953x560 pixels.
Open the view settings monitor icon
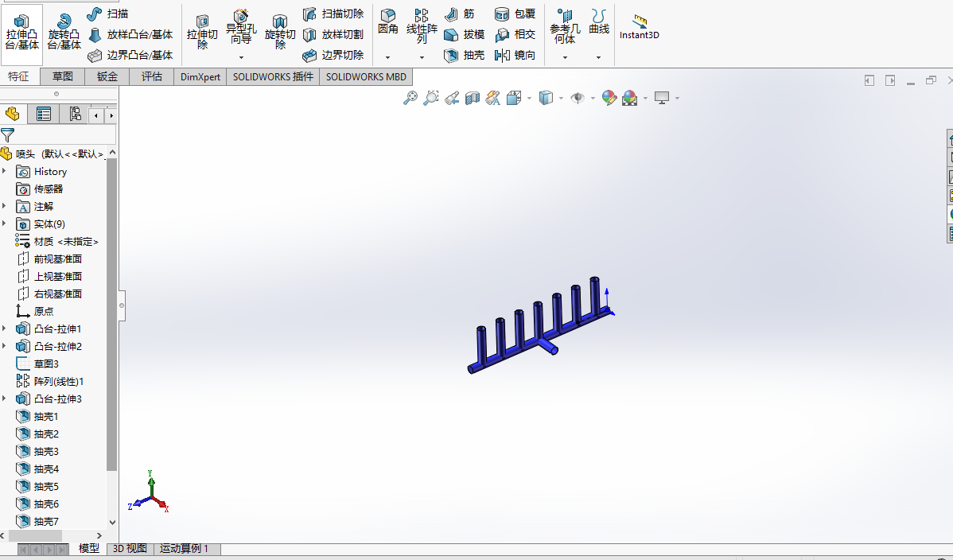pyautogui.click(x=662, y=98)
